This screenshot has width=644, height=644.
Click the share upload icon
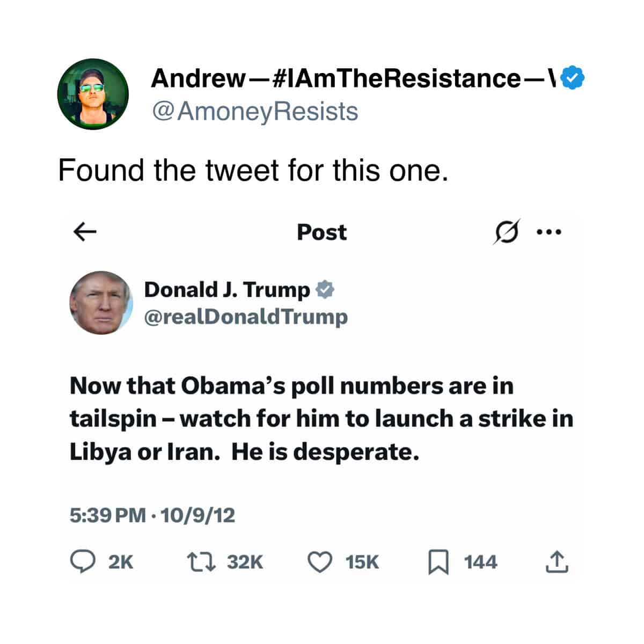pyautogui.click(x=557, y=562)
